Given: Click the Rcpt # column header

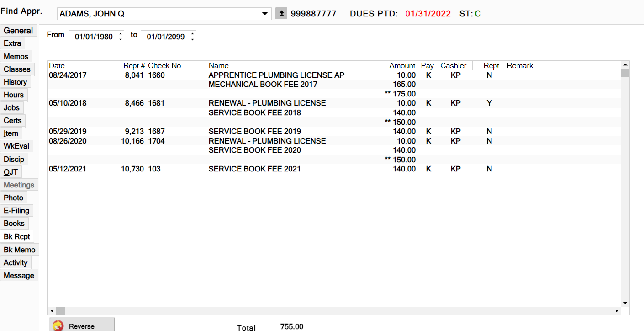Looking at the screenshot, I should click(134, 66).
